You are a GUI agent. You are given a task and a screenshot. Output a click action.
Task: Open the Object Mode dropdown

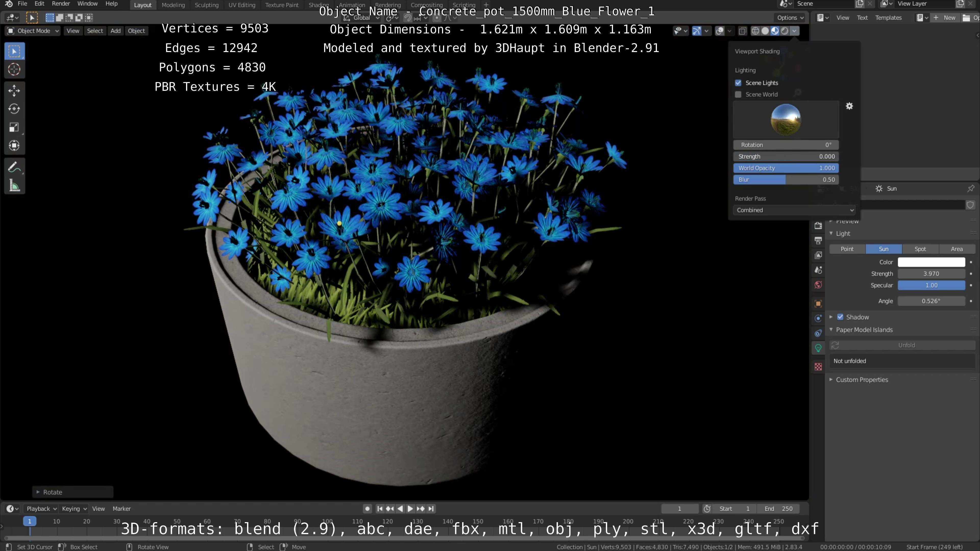(x=33, y=31)
